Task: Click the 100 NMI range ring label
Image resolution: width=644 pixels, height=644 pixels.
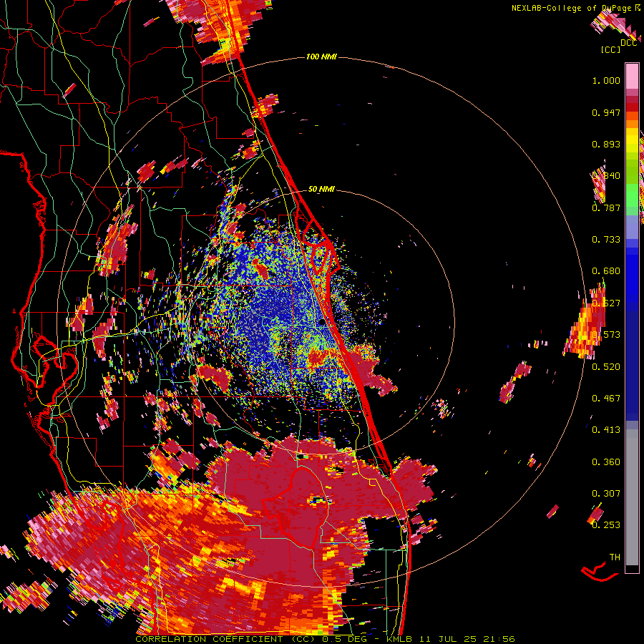Action: pos(321,57)
